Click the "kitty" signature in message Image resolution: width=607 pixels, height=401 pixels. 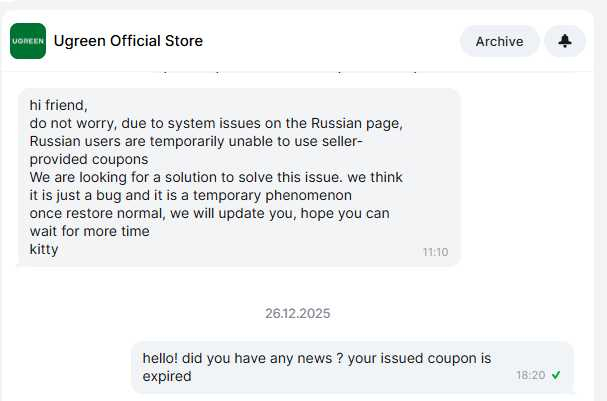45,249
